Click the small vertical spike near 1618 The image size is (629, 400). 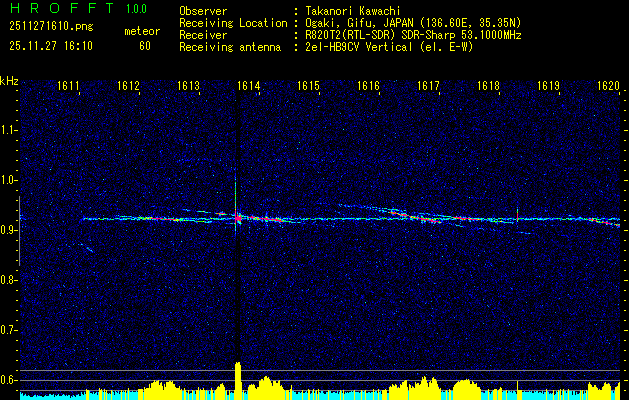pyautogui.click(x=517, y=215)
